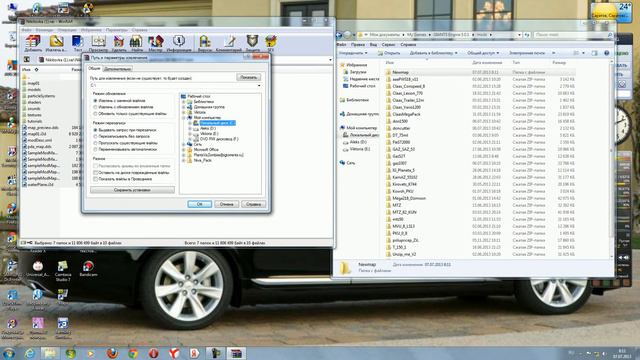Screen dimensions: 640x360
Task: Click the 'Сохранить установки' button
Action: [x=132, y=190]
